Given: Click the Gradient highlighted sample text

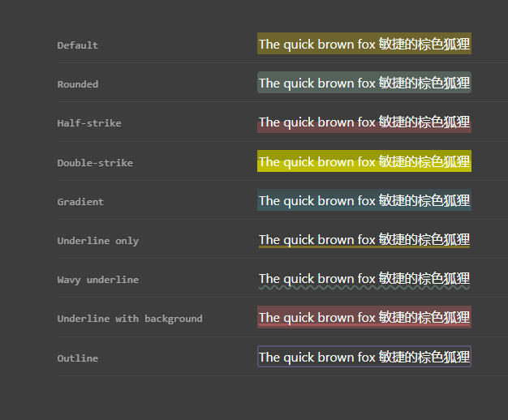Looking at the screenshot, I should (x=364, y=199).
